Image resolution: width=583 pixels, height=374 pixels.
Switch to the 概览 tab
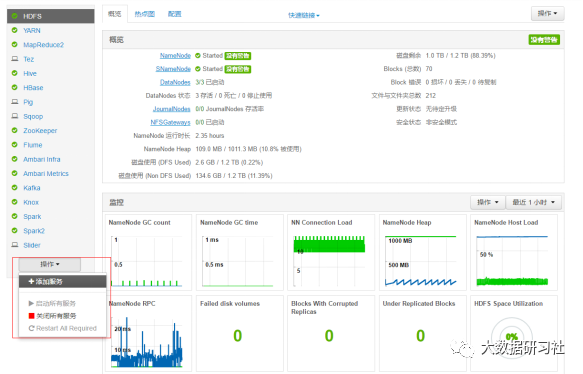[115, 14]
